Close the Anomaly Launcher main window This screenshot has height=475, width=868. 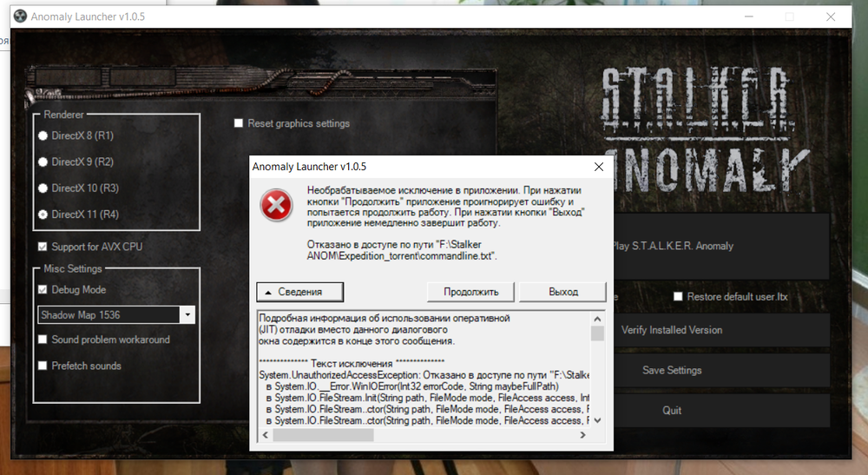pyautogui.click(x=831, y=16)
